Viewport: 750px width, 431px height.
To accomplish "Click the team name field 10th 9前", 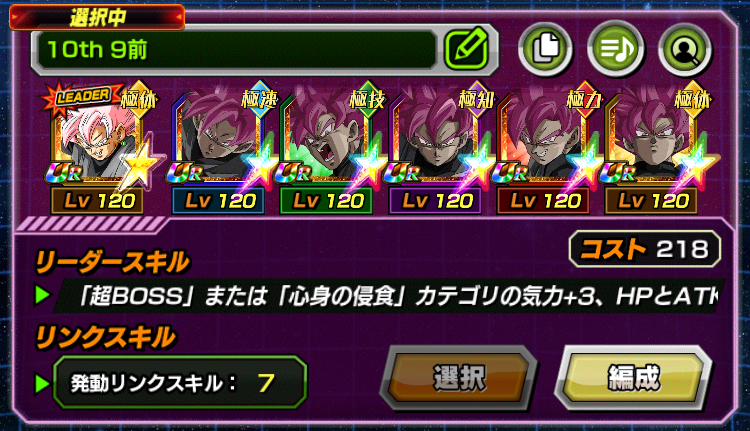I will (x=233, y=49).
